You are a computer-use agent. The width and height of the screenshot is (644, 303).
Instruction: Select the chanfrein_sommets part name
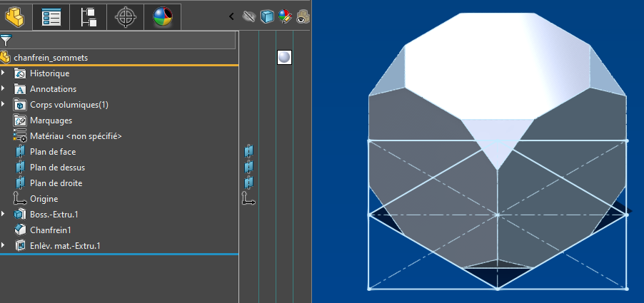coord(51,58)
